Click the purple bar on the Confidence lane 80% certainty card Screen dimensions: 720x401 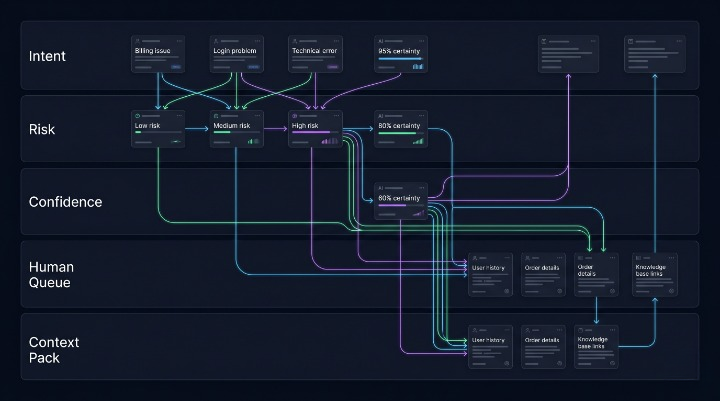coord(392,205)
